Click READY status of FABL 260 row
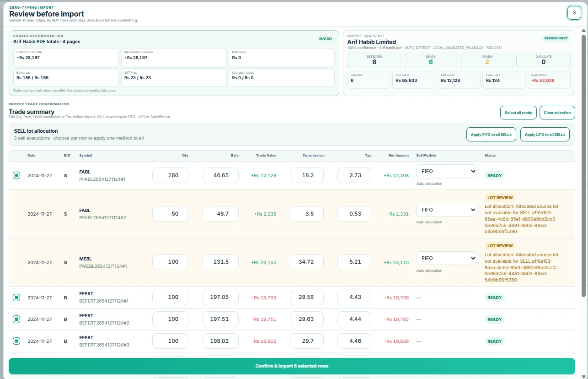Screen dimensions: 588x379 point(494,176)
